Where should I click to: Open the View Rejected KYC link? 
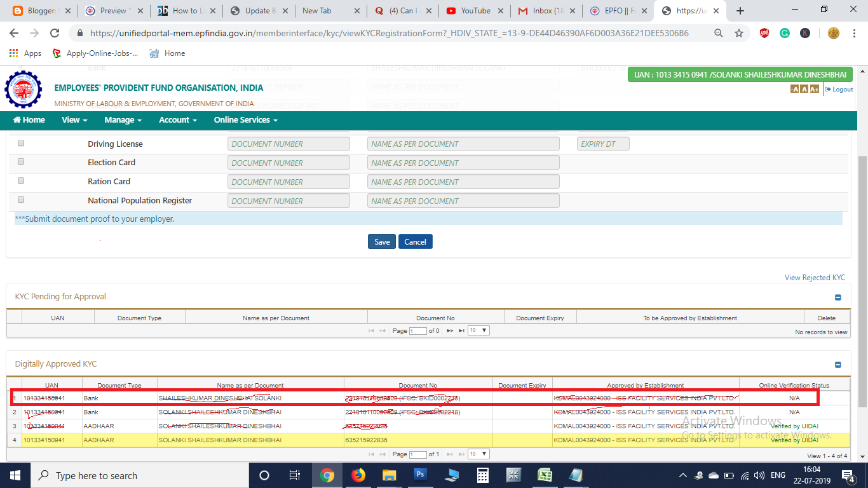click(x=814, y=278)
